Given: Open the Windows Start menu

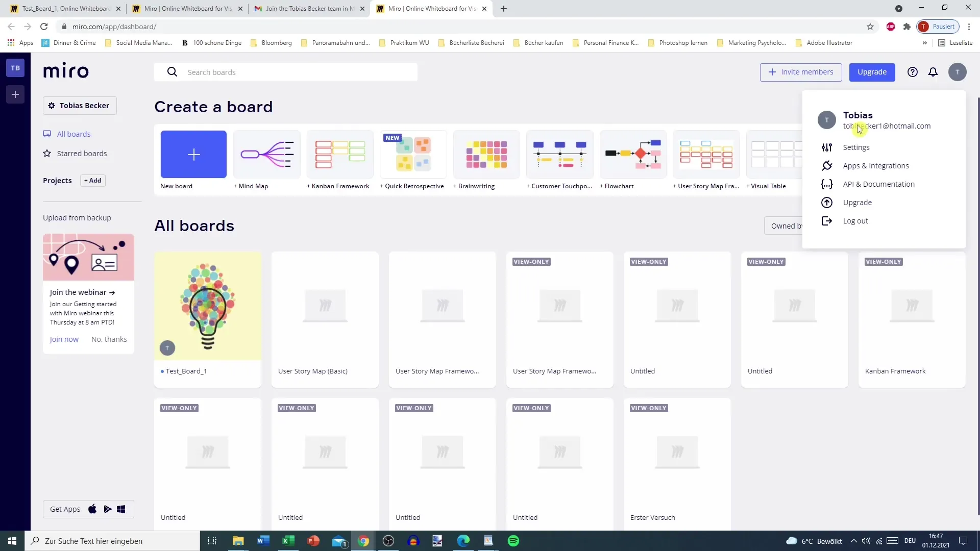Looking at the screenshot, I should point(12,541).
